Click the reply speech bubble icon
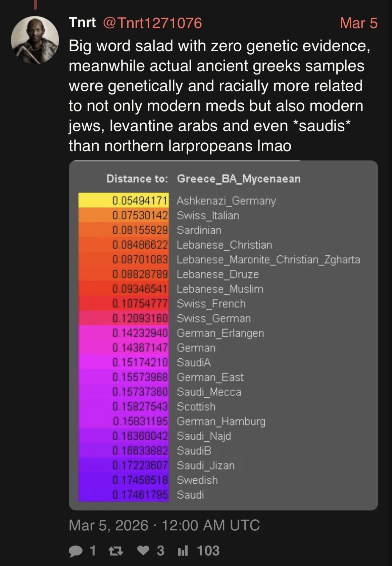This screenshot has height=566, width=392. point(76,551)
